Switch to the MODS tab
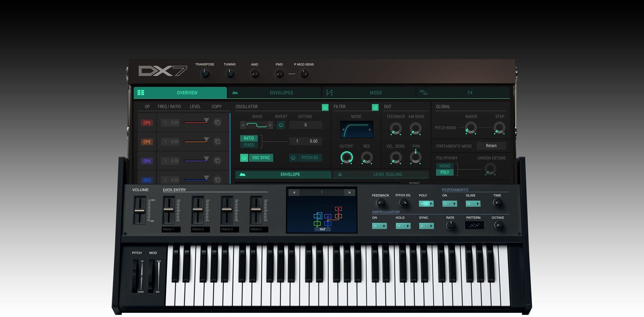 click(369, 93)
